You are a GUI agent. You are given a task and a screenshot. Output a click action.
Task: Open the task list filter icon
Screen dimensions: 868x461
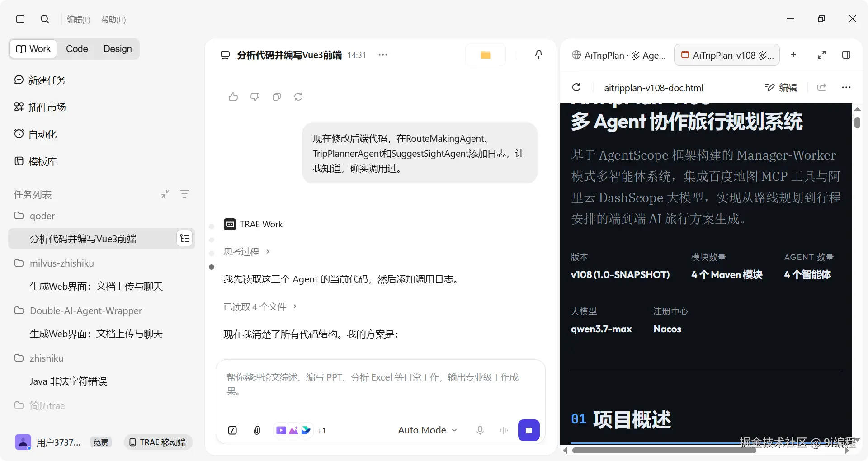coord(184,194)
